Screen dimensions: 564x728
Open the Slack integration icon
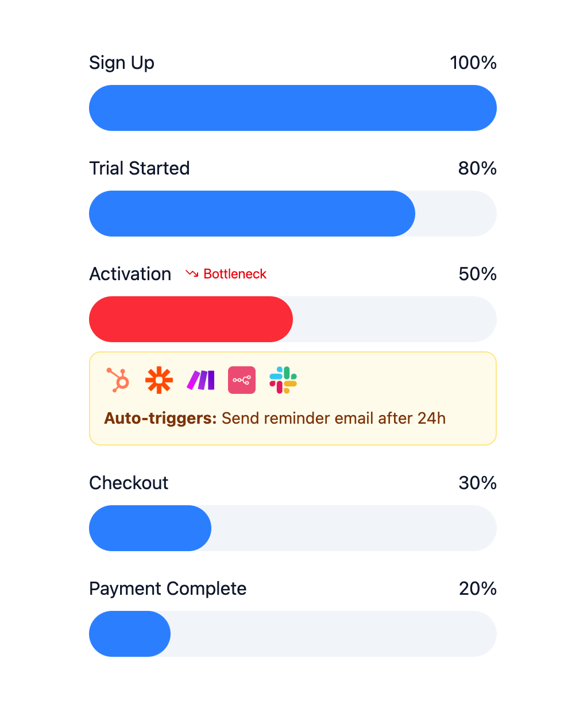pyautogui.click(x=283, y=380)
